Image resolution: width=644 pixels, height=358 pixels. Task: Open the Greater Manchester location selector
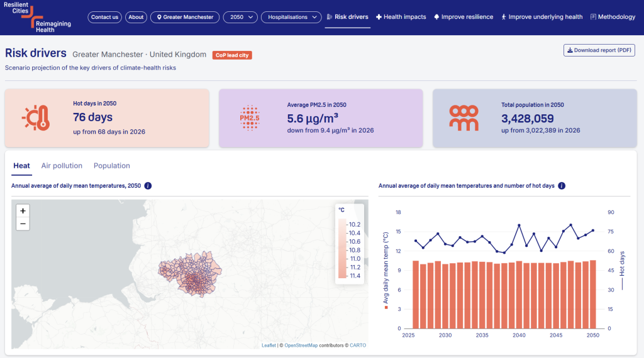185,17
